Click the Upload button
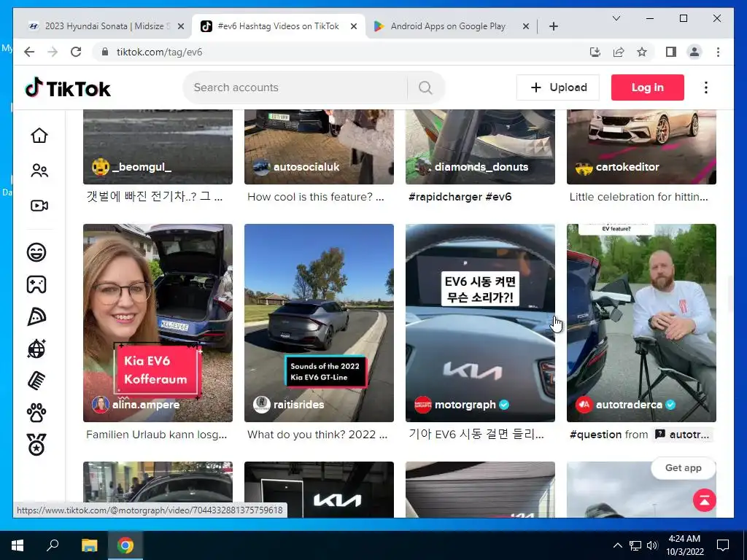 pos(558,87)
